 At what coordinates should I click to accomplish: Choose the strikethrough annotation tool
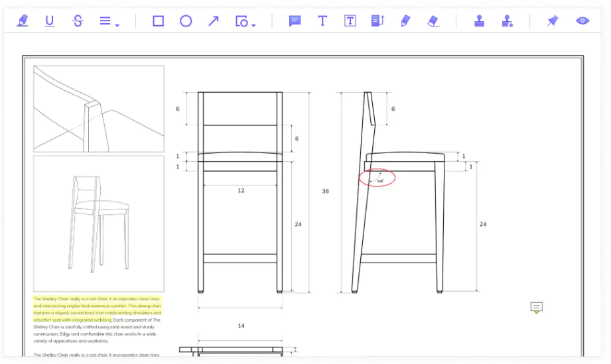(78, 21)
